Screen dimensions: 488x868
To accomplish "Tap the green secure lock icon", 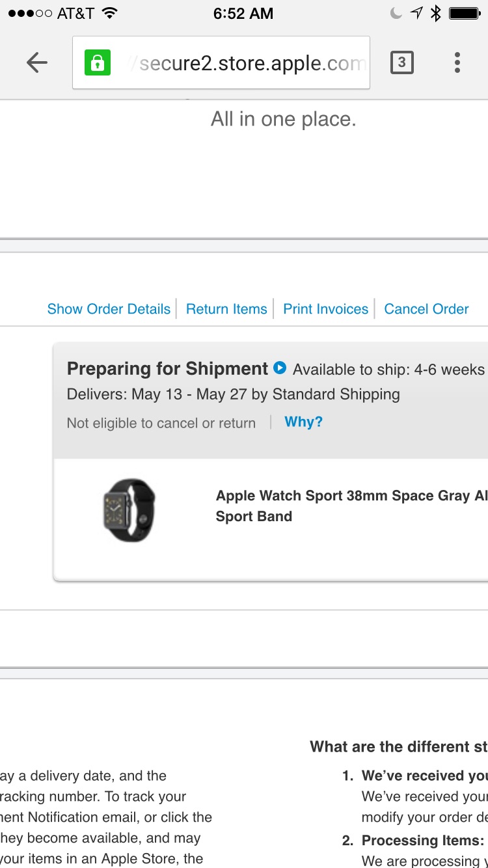I will click(98, 62).
